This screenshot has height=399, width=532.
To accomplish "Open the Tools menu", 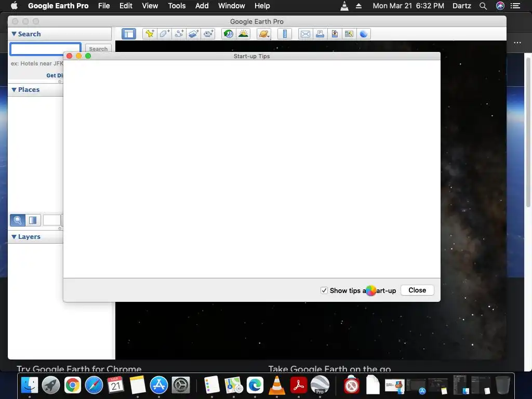I will point(177,6).
